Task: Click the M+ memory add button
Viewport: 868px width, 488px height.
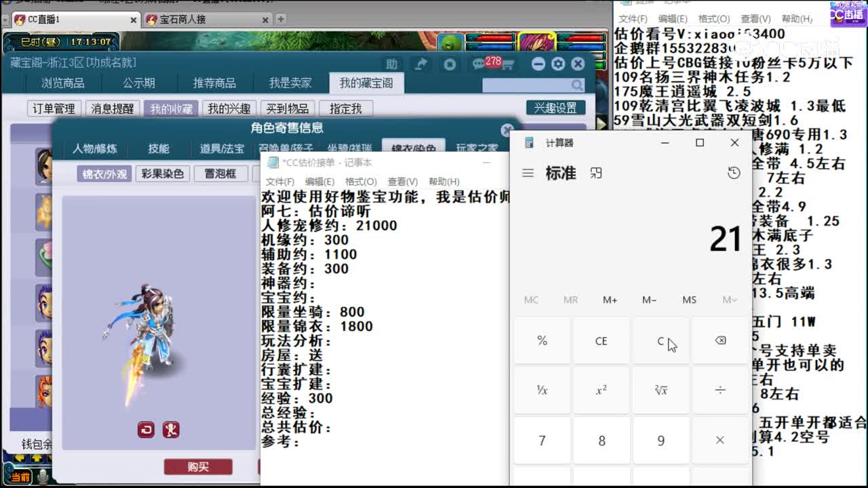Action: point(610,300)
